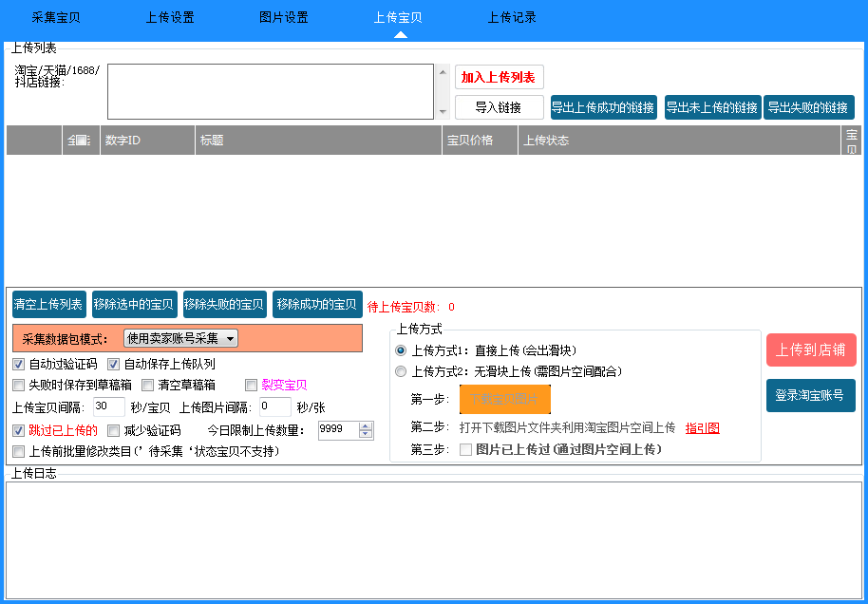Image resolution: width=868 pixels, height=604 pixels.
Task: Click the 移除成功的宝贝 button
Action: (x=317, y=305)
